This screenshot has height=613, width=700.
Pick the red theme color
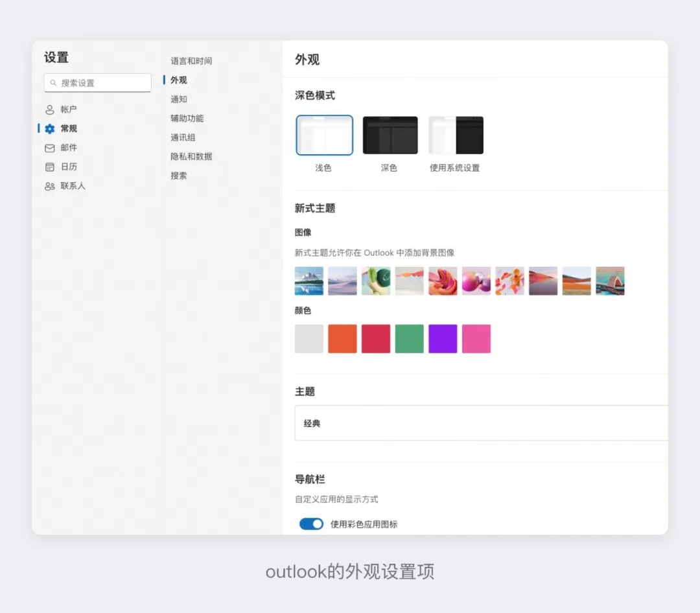coord(376,339)
